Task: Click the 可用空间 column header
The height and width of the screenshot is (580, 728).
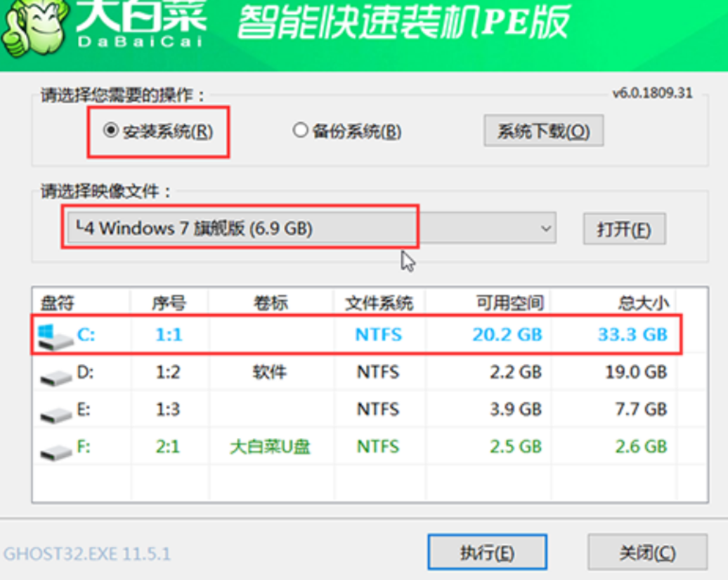Action: [x=509, y=303]
